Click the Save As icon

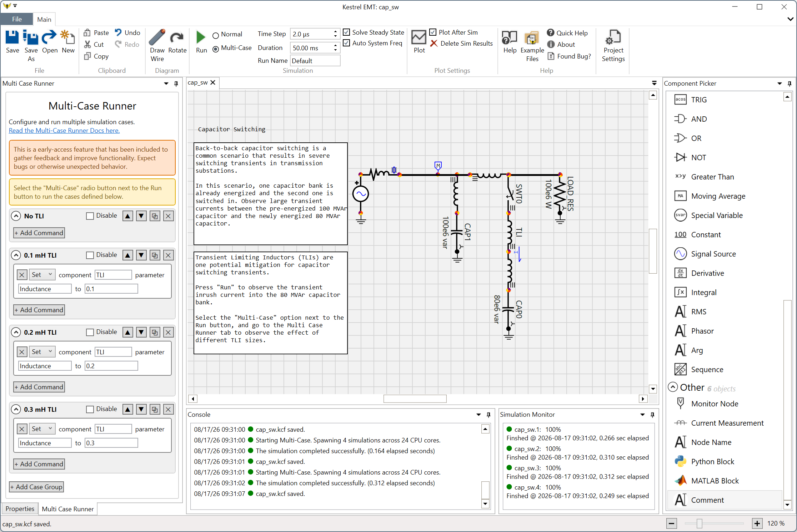[31, 37]
